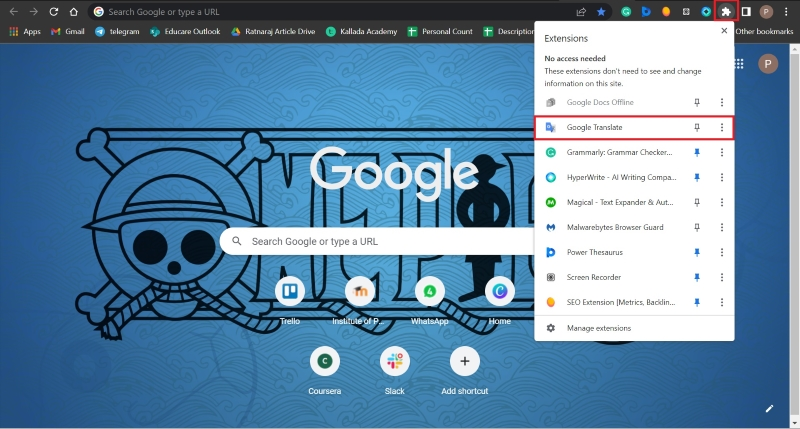This screenshot has height=429, width=800.
Task: Open the Trello shortcut tile
Action: tap(292, 291)
